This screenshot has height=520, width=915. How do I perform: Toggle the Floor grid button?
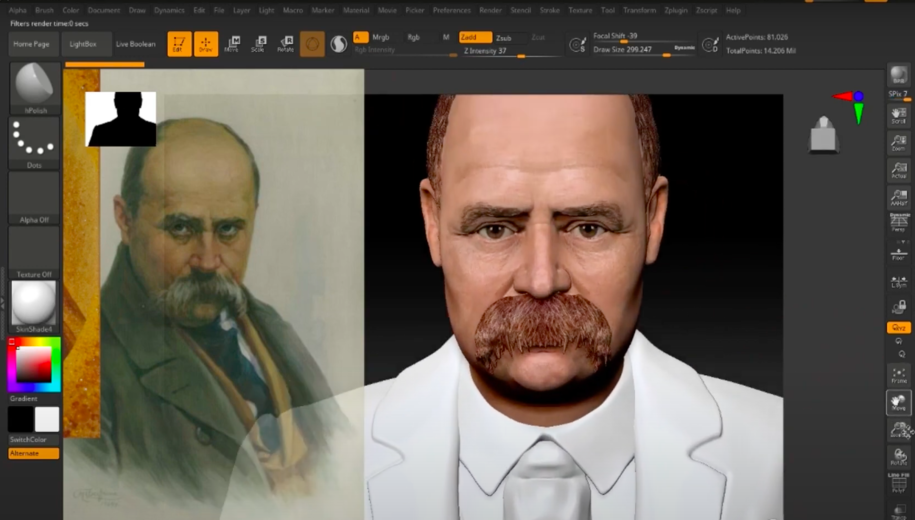[899, 254]
